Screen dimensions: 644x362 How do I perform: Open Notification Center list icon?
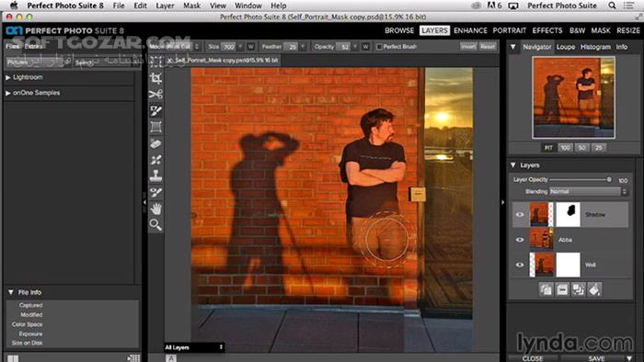pyautogui.click(x=628, y=6)
